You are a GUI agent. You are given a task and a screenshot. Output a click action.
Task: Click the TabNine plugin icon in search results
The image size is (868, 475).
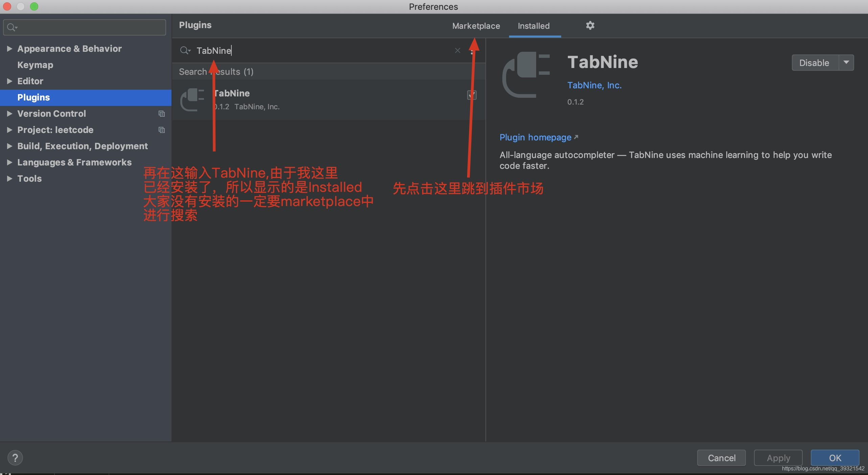pyautogui.click(x=192, y=99)
